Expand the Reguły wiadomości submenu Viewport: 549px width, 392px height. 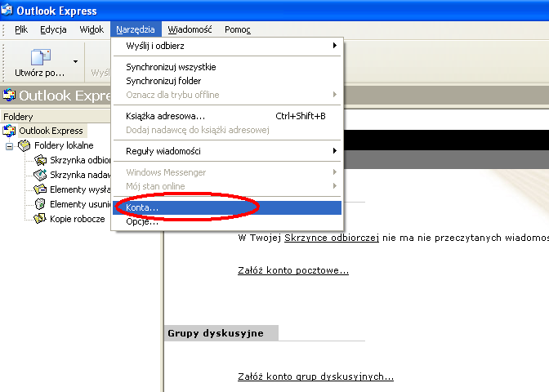(227, 151)
